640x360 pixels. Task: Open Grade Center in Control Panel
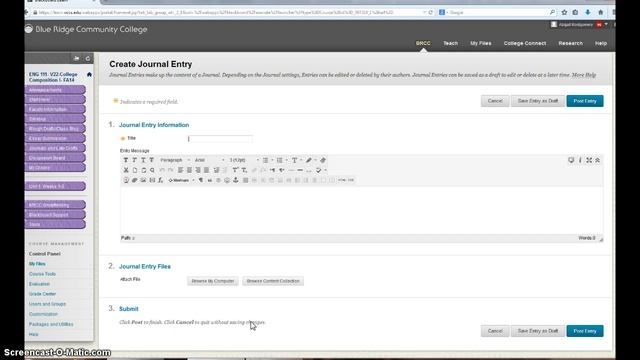[x=42, y=294]
